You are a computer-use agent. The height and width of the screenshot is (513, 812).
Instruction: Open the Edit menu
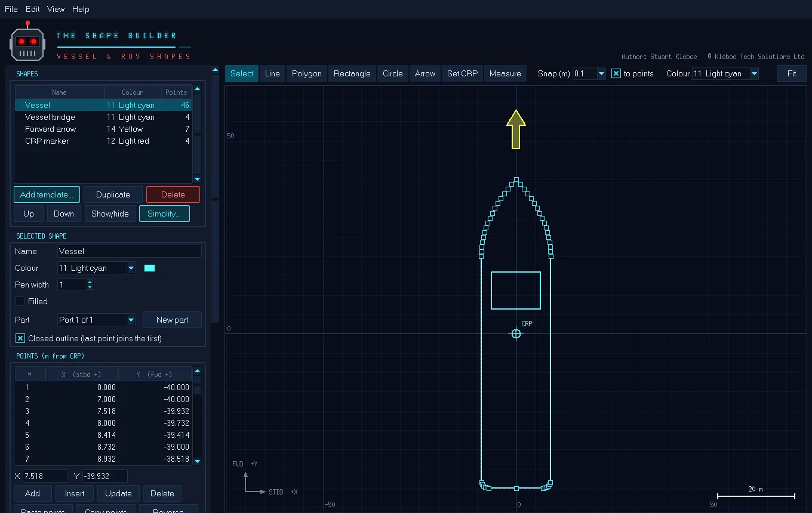point(33,9)
